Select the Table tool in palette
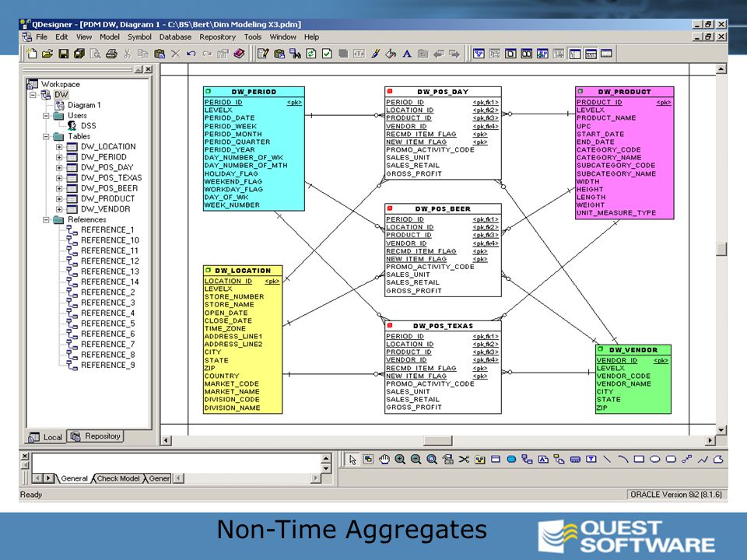The height and width of the screenshot is (560, 747). tap(496, 460)
